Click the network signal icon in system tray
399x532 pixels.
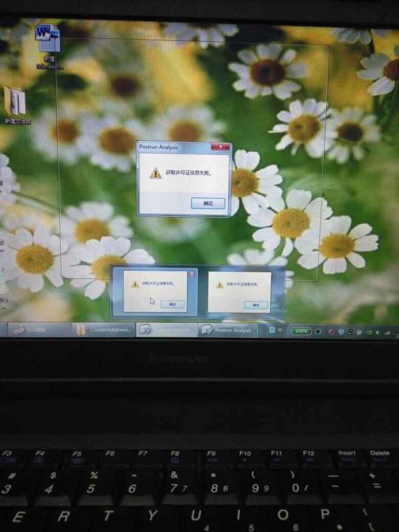tap(387, 333)
